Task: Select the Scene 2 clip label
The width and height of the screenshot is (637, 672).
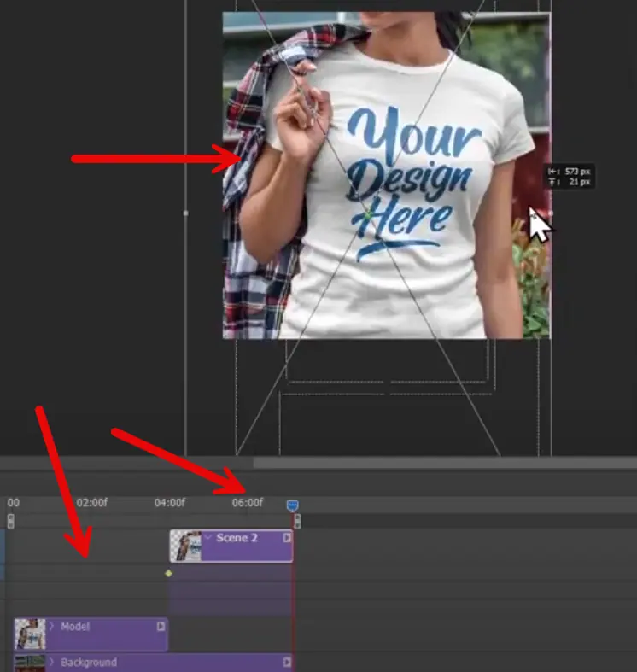Action: click(x=237, y=537)
